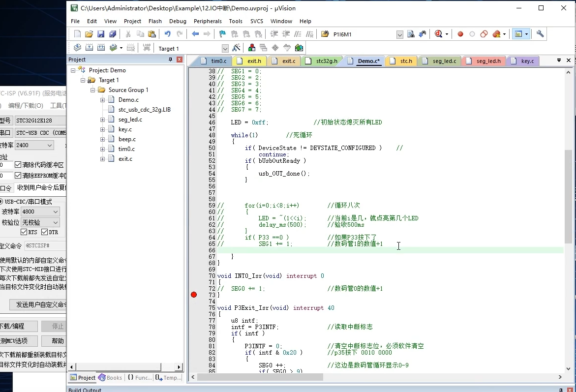This screenshot has width=576, height=392.
Task: Build target icon in build toolbar
Action: click(89, 48)
